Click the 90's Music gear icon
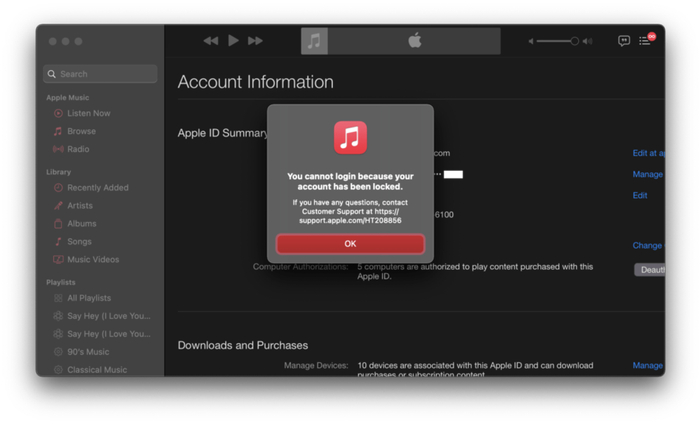This screenshot has height=424, width=700. [58, 352]
